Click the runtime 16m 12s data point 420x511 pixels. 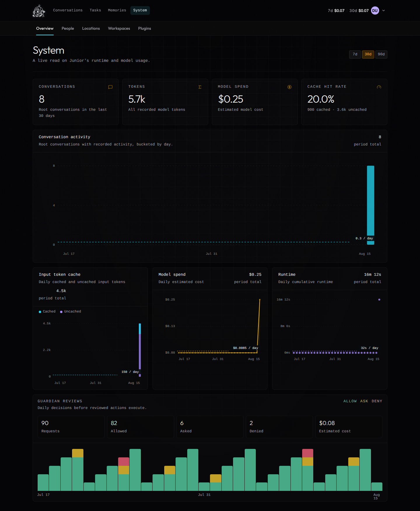click(379, 300)
